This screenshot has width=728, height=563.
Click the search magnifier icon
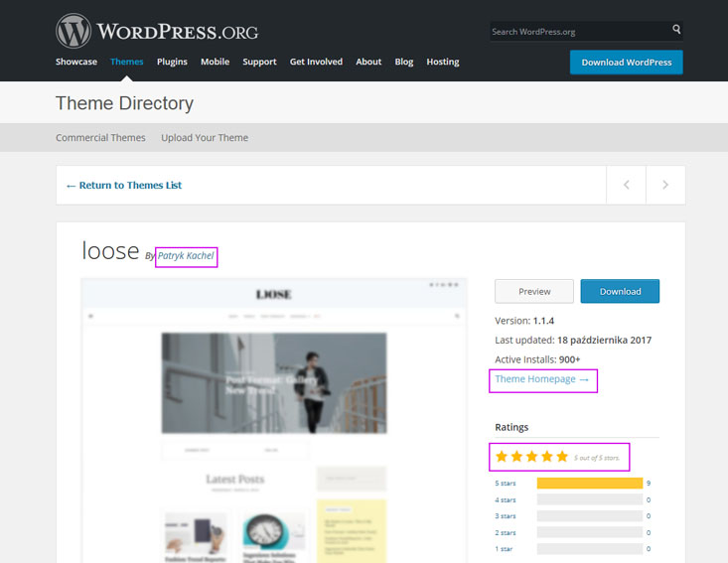point(676,30)
